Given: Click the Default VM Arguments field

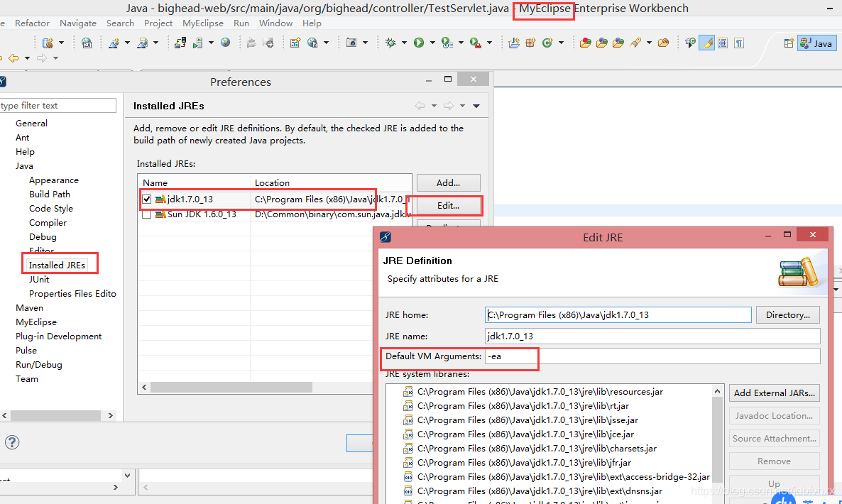Looking at the screenshot, I should coord(652,356).
